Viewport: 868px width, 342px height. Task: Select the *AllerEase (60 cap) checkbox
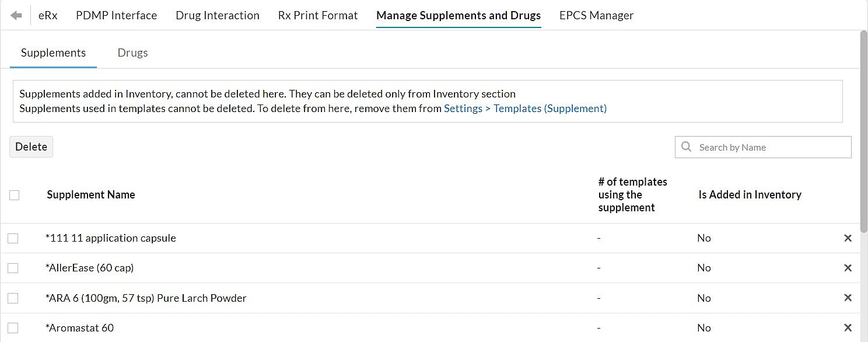pos(13,268)
